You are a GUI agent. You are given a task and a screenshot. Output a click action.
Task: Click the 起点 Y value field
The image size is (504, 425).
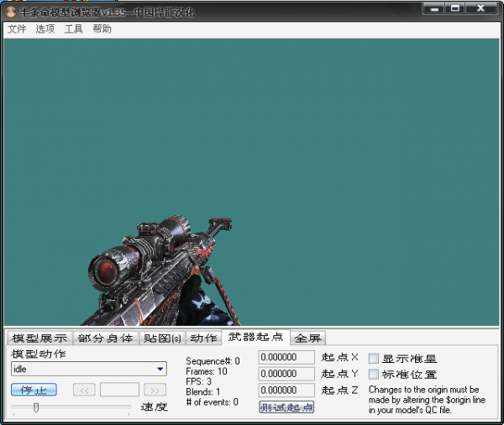pyautogui.click(x=286, y=374)
